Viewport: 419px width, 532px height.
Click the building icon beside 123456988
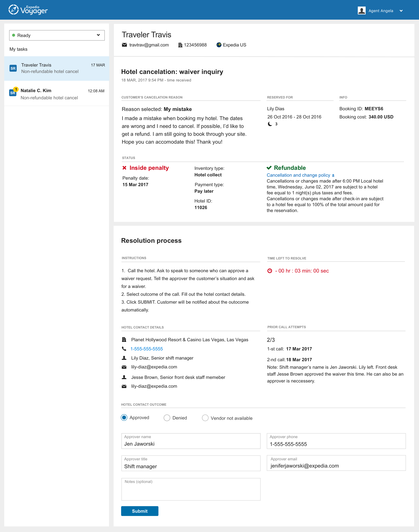(180, 45)
